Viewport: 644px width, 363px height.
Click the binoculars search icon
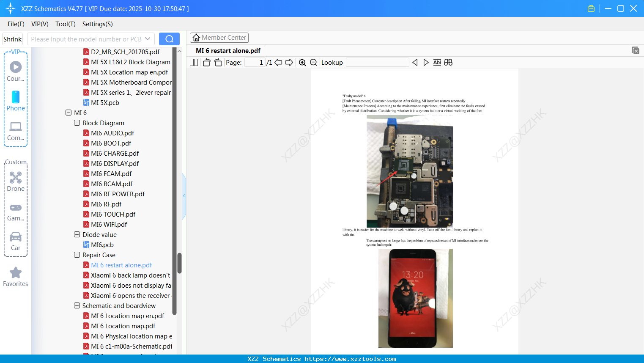coord(448,63)
